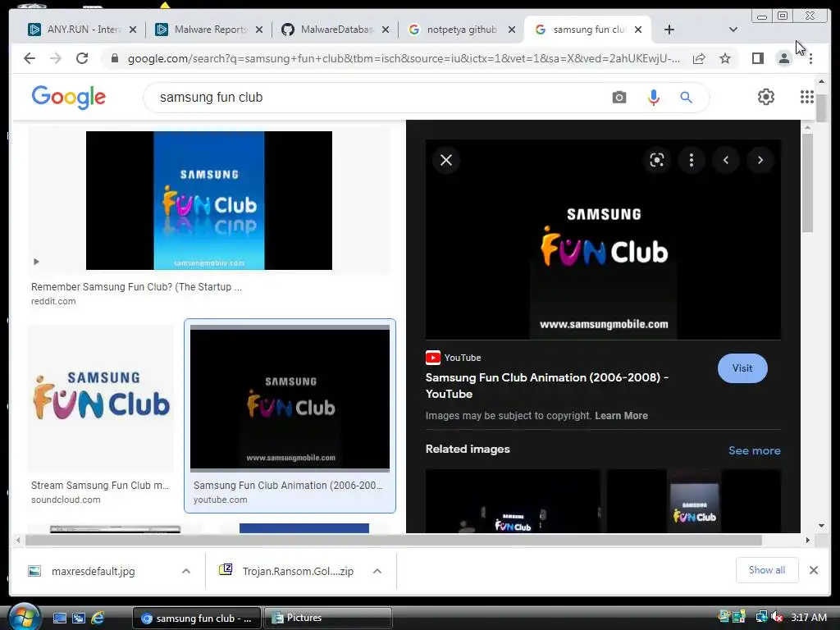The width and height of the screenshot is (840, 630).
Task: Click Remember Samsung Fun Club result title
Action: pos(137,286)
